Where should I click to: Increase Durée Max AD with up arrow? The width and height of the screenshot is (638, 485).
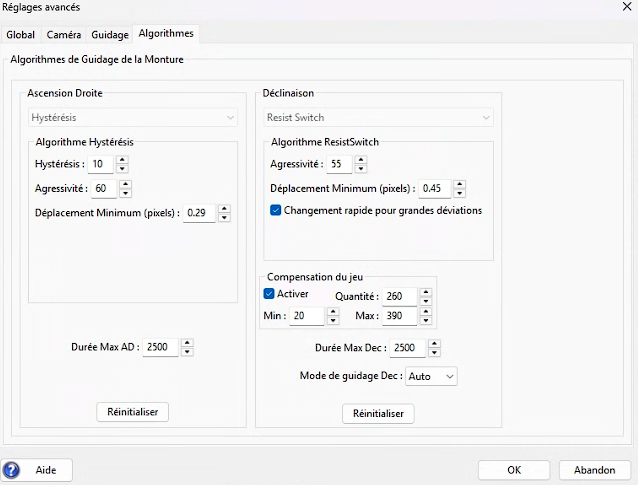[x=187, y=343]
